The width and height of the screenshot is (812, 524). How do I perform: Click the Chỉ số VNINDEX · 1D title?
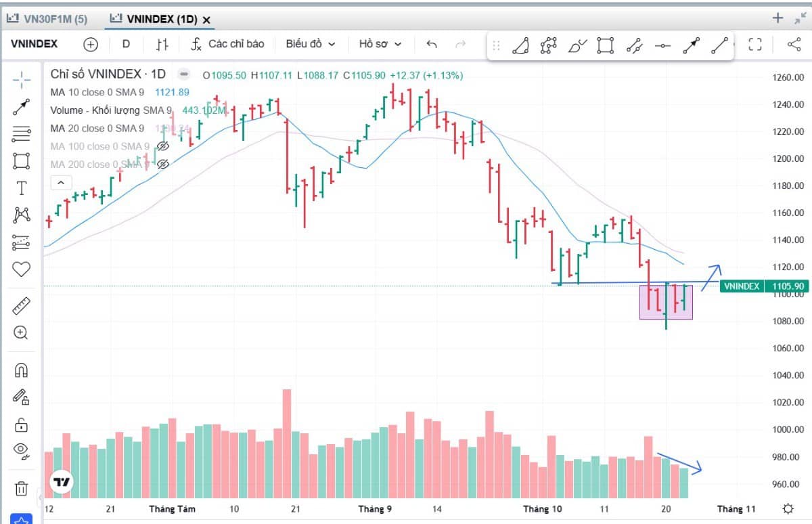[x=108, y=74]
